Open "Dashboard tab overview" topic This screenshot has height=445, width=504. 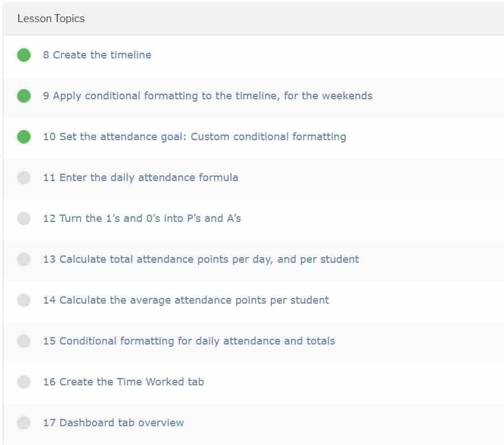114,423
